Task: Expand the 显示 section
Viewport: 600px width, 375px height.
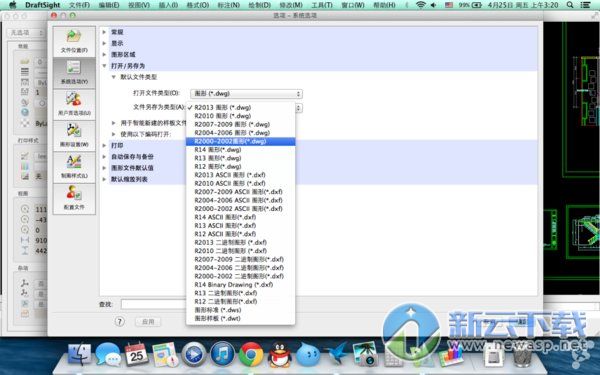Action: (104, 43)
